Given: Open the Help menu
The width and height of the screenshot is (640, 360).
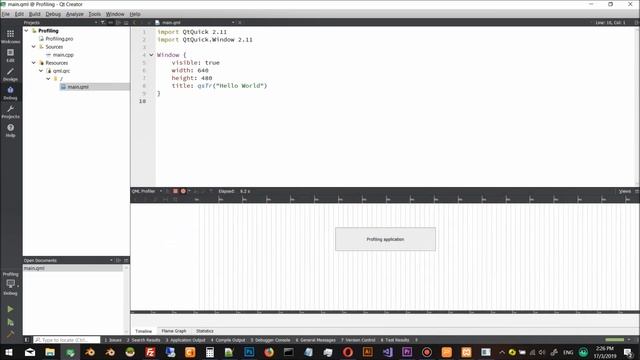Looking at the screenshot, I should click(135, 14).
